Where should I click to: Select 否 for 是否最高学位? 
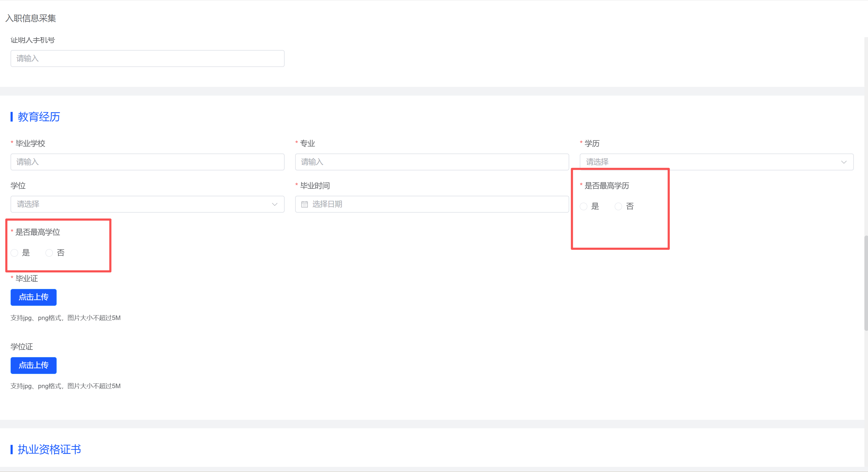click(x=49, y=253)
